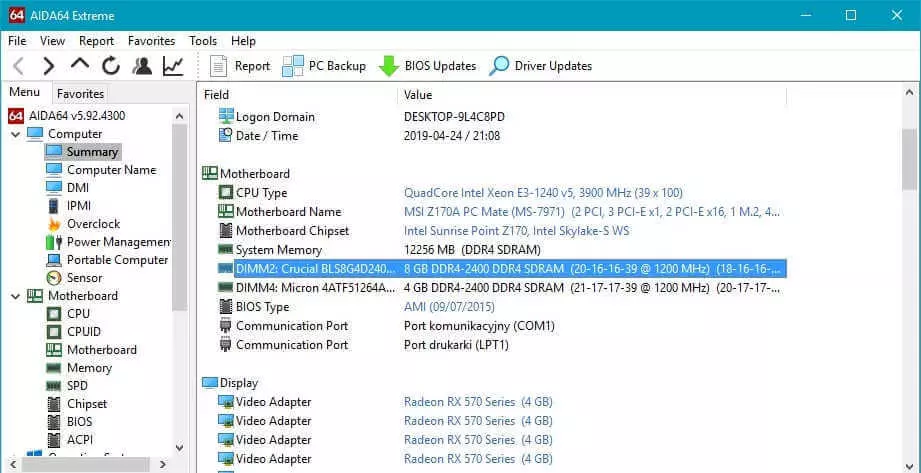
Task: Click the Value column header
Action: tap(591, 95)
